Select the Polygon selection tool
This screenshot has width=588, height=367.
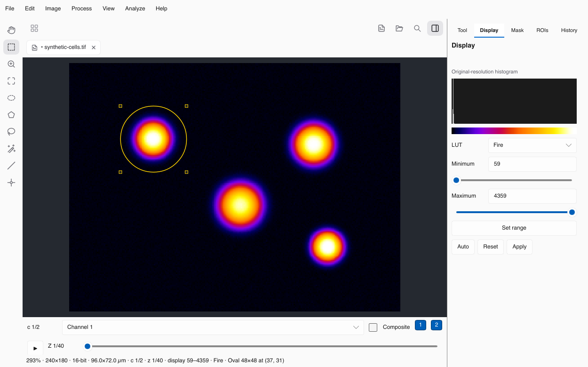[x=11, y=115]
